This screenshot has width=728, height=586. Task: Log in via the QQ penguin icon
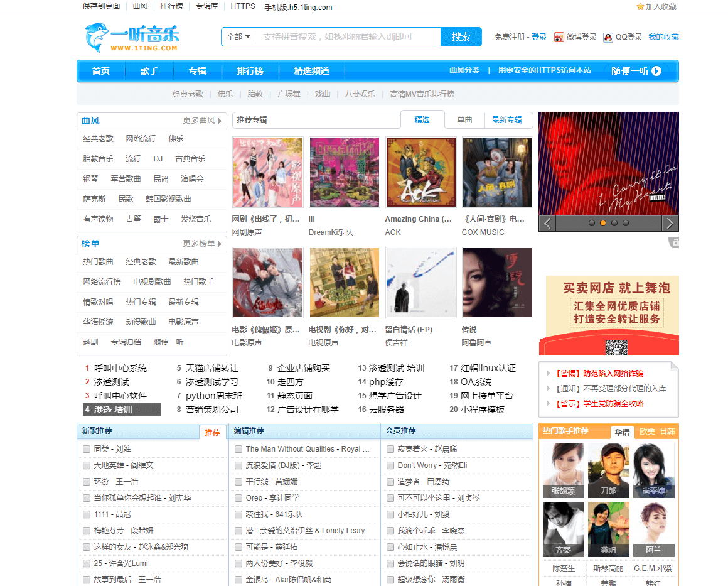[x=607, y=37]
